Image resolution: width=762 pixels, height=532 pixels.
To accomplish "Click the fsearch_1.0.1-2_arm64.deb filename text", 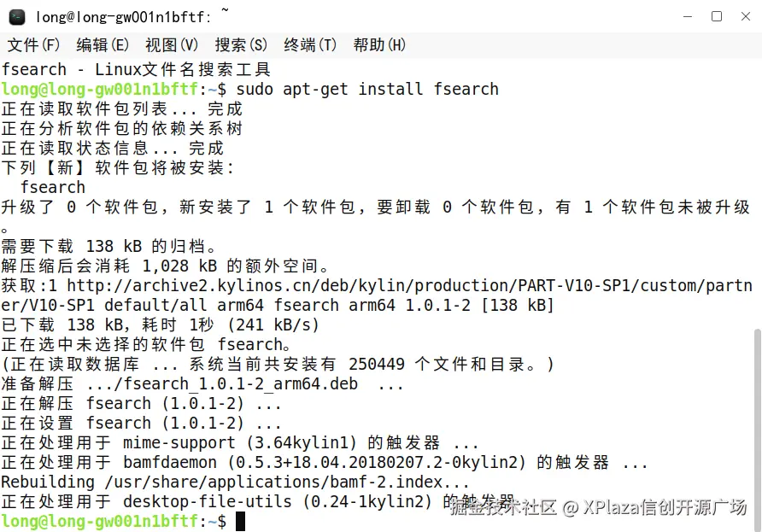I will pos(241,383).
